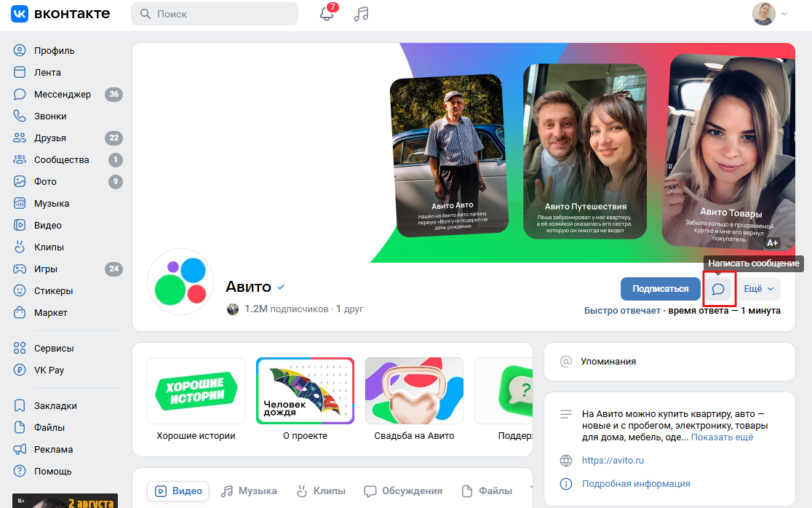Screen dimensions: 812x508
Task: Select the Видео tab
Action: click(x=178, y=491)
